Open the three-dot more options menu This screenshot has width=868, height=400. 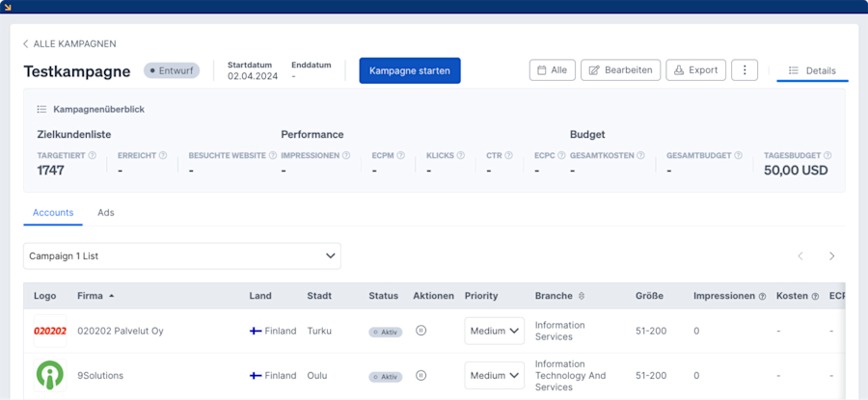(745, 70)
